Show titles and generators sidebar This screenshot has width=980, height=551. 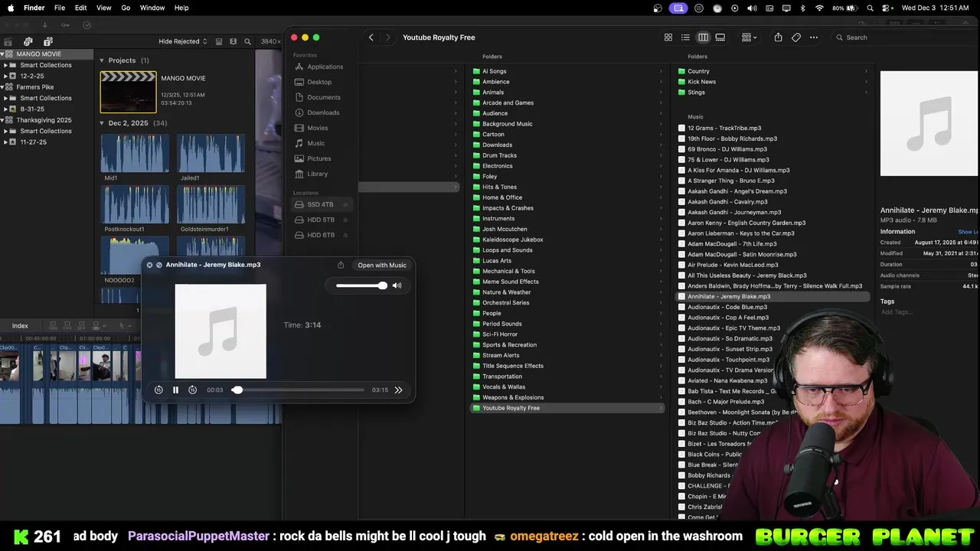[x=47, y=41]
